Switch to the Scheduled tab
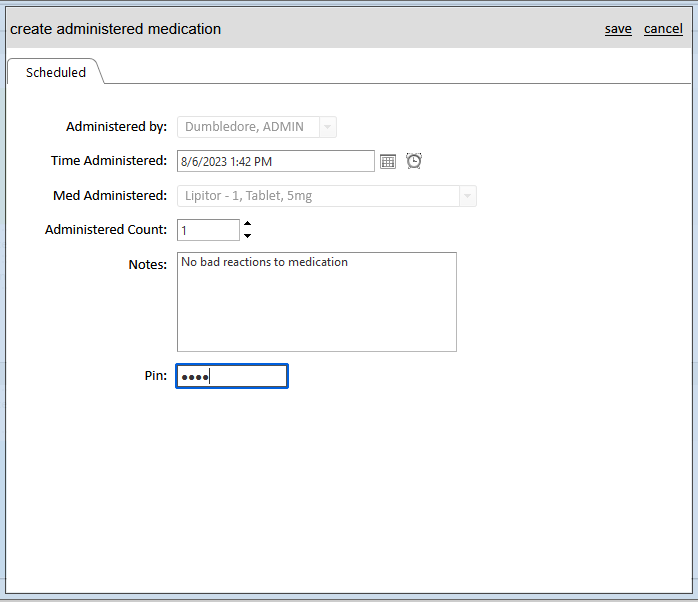The image size is (698, 602). point(56,72)
